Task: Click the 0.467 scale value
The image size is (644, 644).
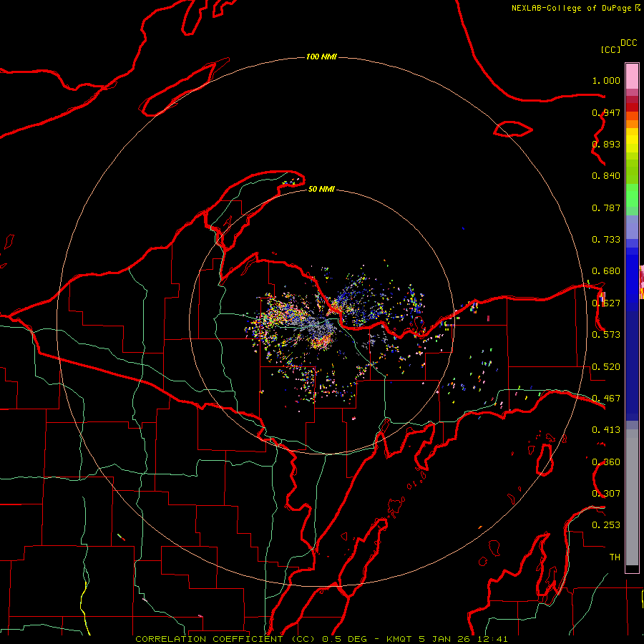Action: tap(606, 399)
